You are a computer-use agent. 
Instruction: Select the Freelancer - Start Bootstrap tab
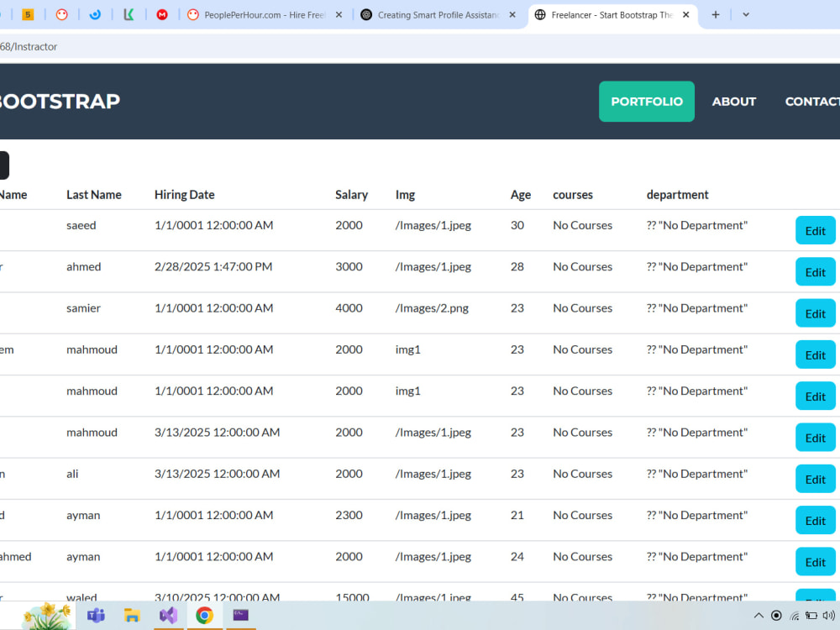pos(612,15)
